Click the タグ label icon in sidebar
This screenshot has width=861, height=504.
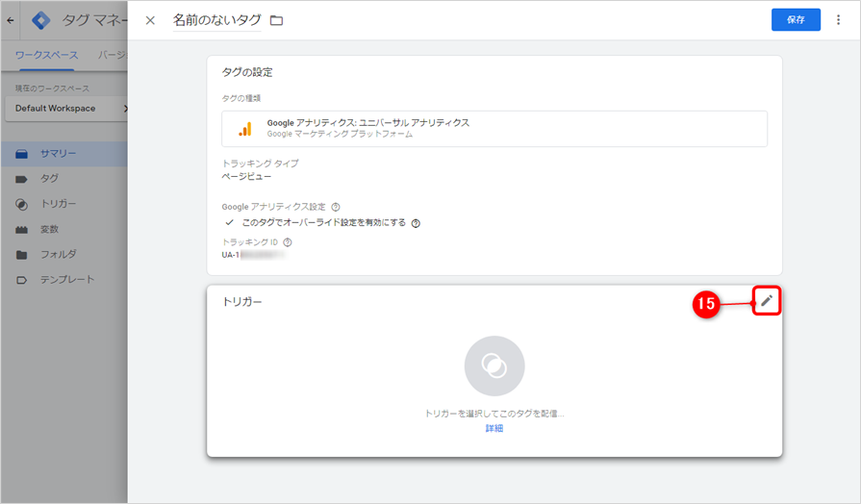pyautogui.click(x=21, y=179)
